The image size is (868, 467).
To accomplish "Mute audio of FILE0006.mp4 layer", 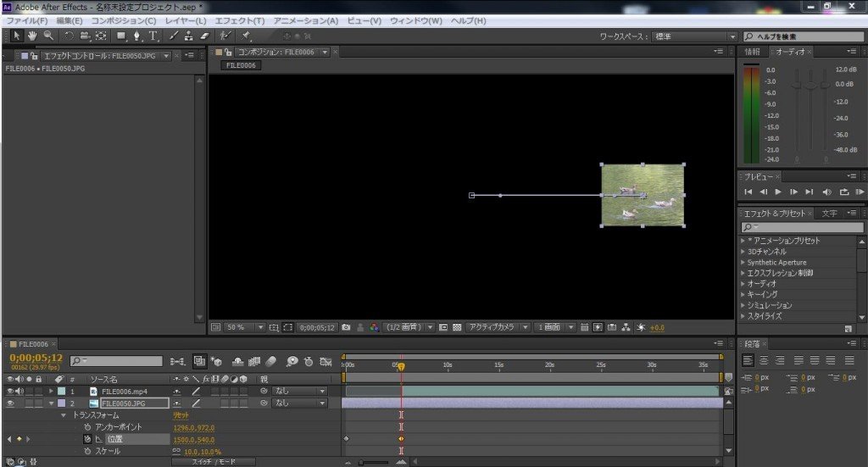I will [20, 391].
